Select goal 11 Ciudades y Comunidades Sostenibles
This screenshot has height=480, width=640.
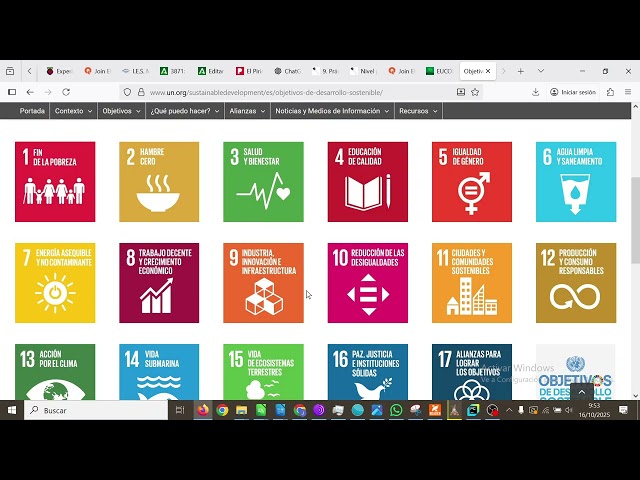pos(472,283)
